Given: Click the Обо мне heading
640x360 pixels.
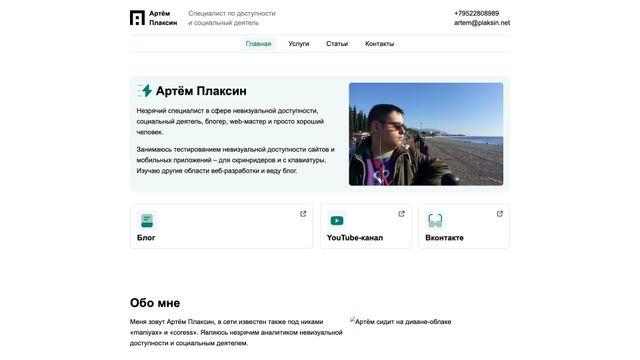Looking at the screenshot, I should click(x=155, y=303).
